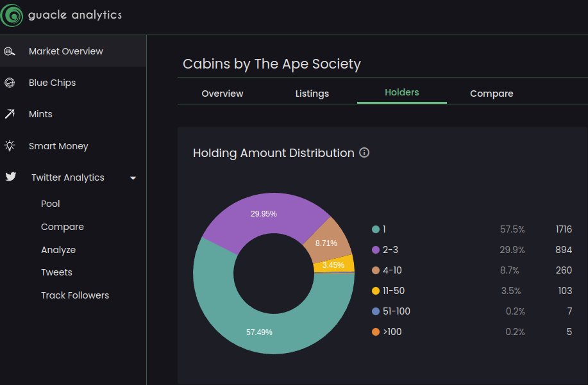588x385 pixels.
Task: Switch to the Compare tab
Action: pos(492,94)
